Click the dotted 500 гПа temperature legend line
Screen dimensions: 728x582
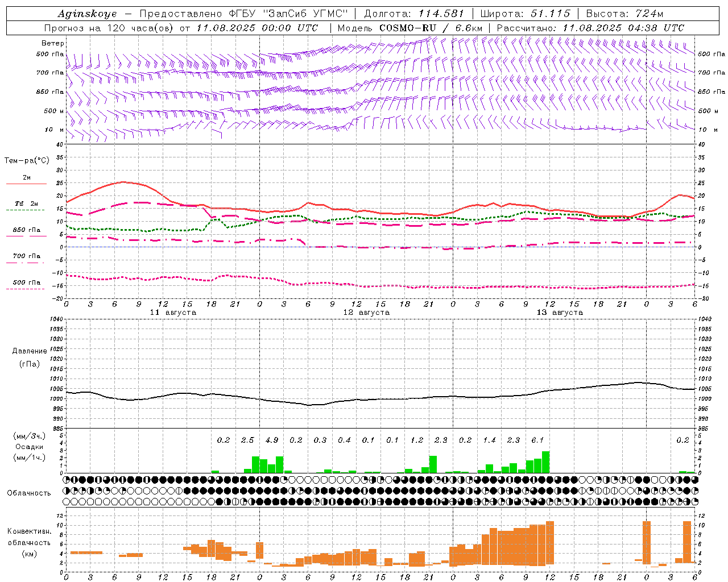26,289
